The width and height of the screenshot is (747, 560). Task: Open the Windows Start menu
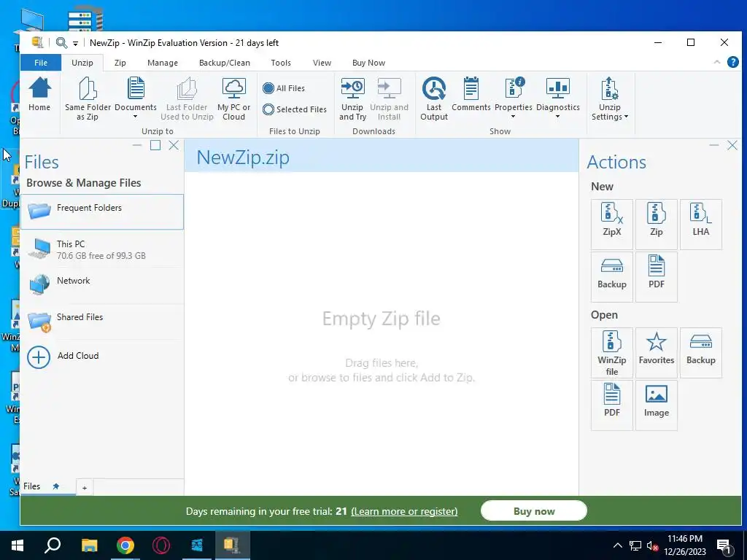pos(18,545)
